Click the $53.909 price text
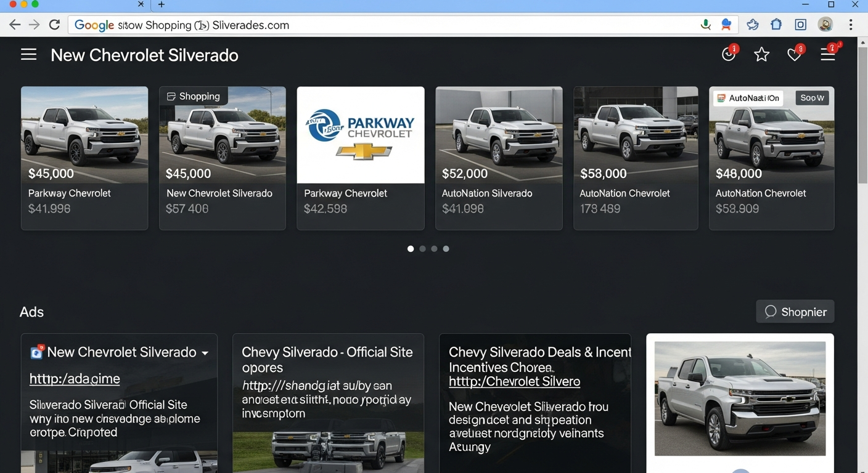This screenshot has height=473, width=868. [737, 209]
